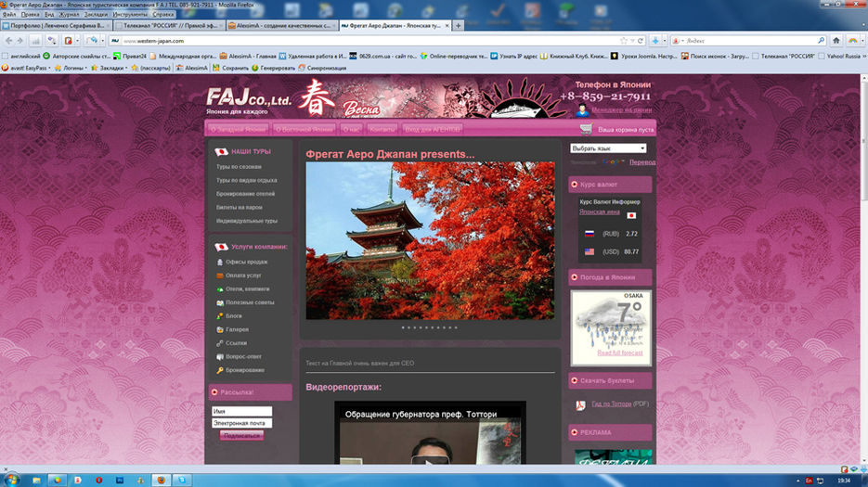The width and height of the screenshot is (868, 487).
Task: Expand the avast! EasyPass dropdown
Action: (x=49, y=68)
